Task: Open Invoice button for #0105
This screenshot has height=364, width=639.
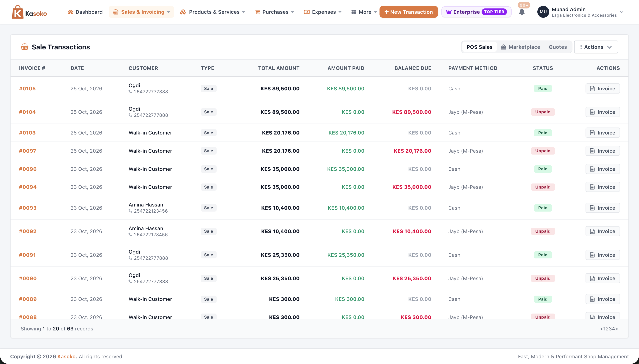Action: [602, 88]
